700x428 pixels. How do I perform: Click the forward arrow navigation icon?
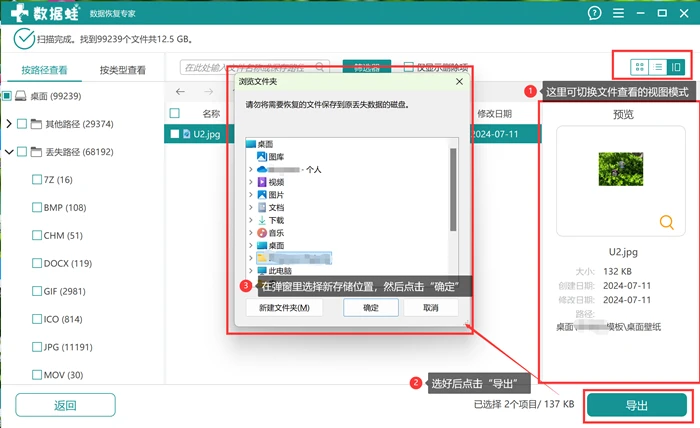pos(208,92)
